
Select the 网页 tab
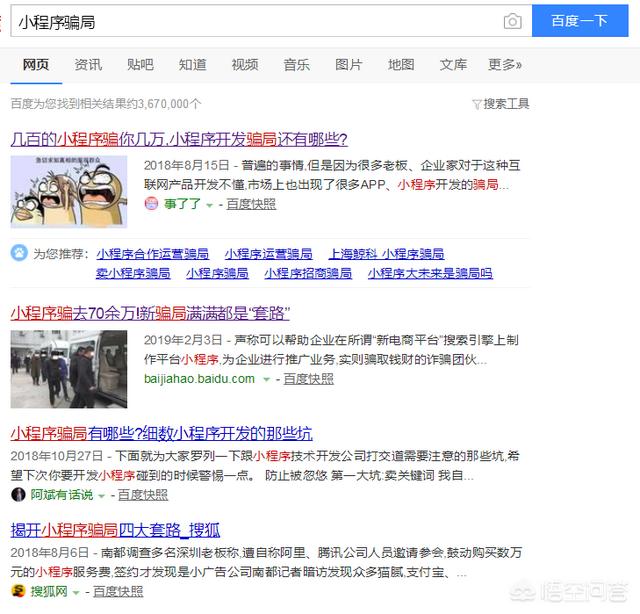tap(36, 65)
